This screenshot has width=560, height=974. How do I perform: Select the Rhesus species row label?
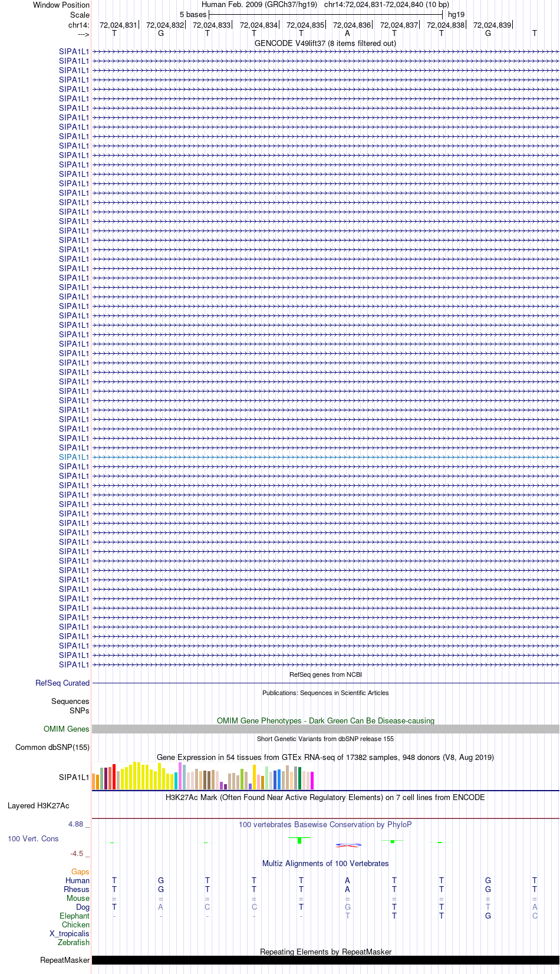tap(77, 889)
